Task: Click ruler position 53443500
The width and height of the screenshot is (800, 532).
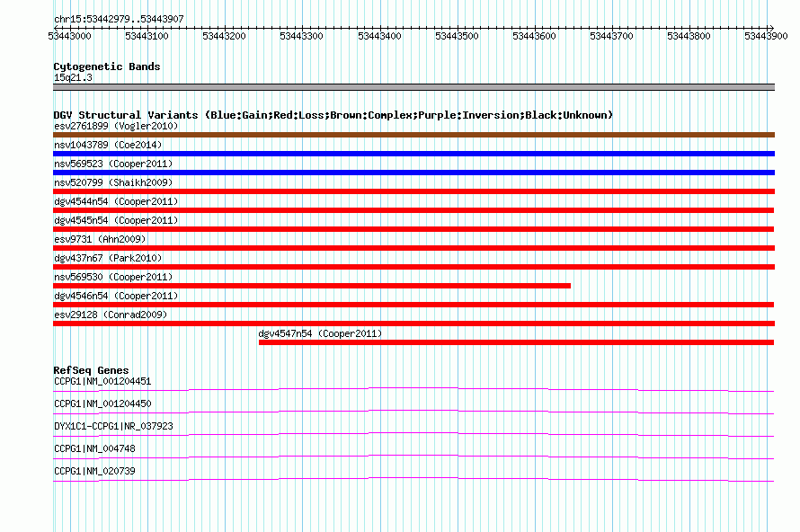Action: click(x=457, y=36)
